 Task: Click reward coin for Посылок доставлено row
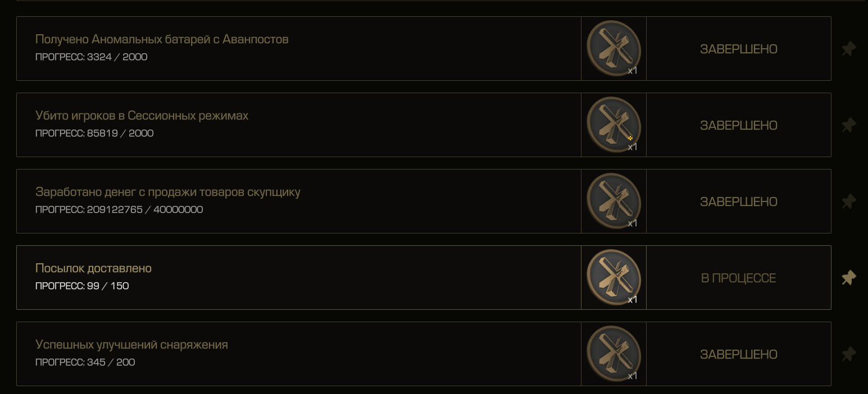point(613,277)
